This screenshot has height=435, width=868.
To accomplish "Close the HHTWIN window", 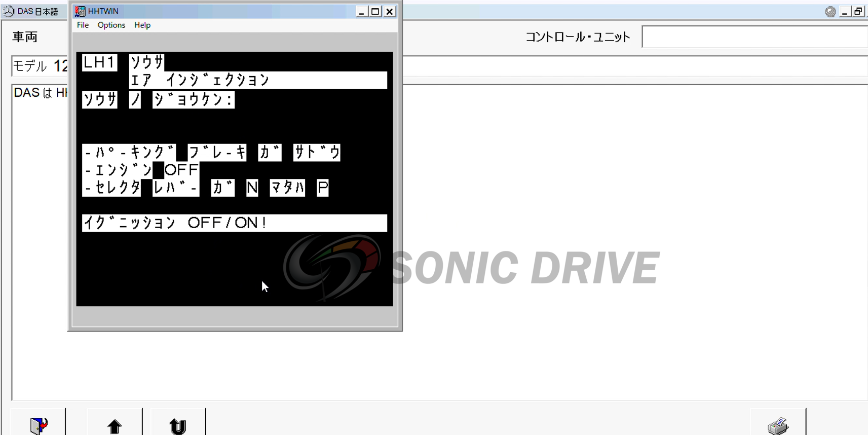I will [389, 11].
